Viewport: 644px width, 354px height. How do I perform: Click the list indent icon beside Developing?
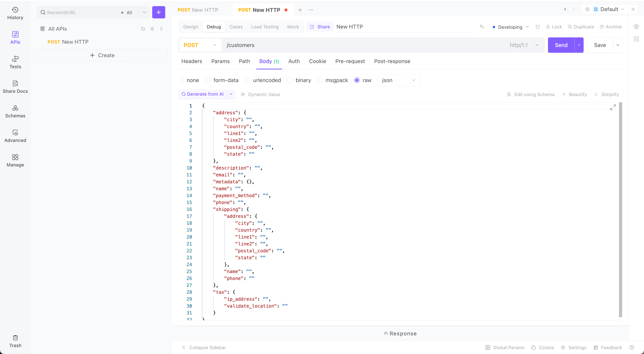tap(537, 27)
